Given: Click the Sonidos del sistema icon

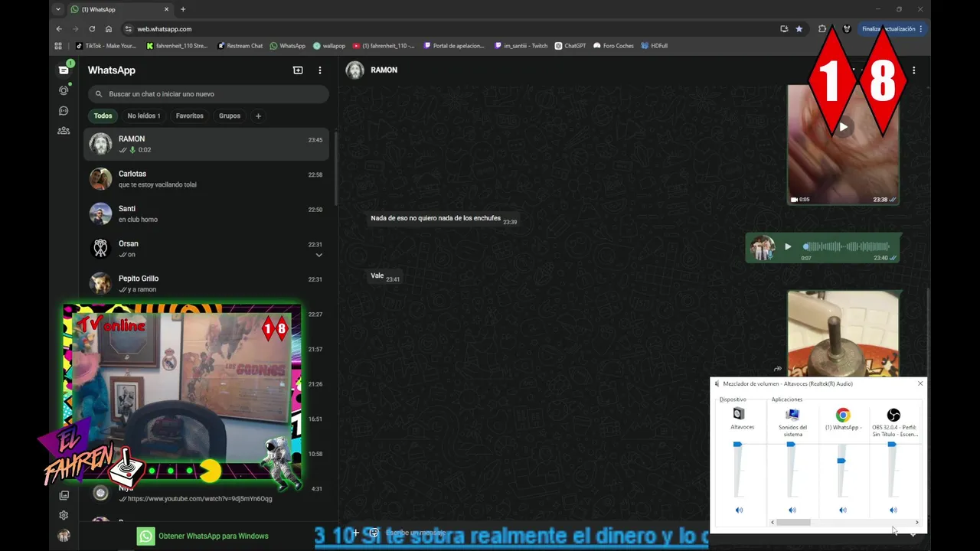Looking at the screenshot, I should tap(792, 414).
